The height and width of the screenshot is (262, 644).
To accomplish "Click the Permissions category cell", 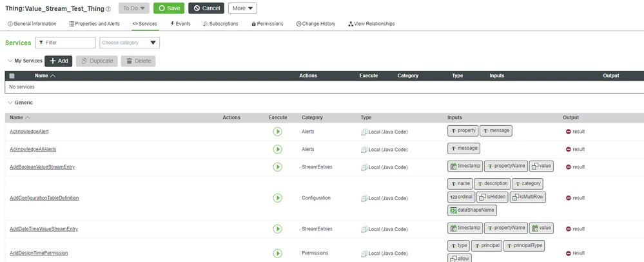I will click(315, 253).
